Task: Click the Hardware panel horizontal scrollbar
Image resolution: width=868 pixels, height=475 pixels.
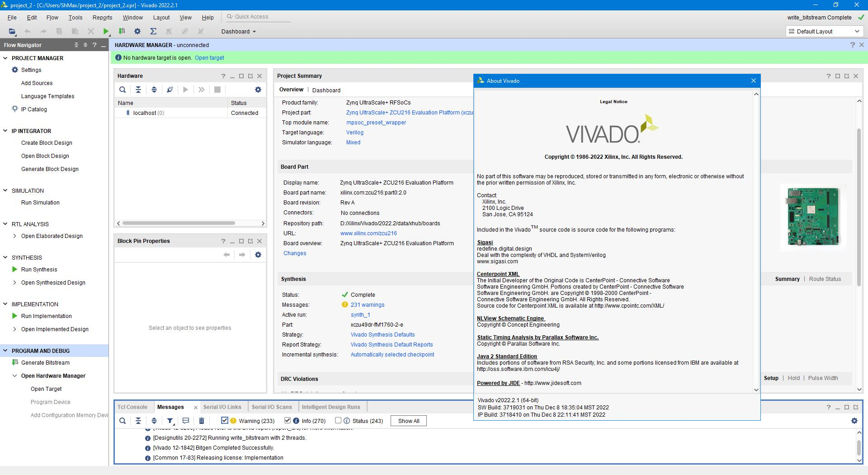Action: pos(179,223)
